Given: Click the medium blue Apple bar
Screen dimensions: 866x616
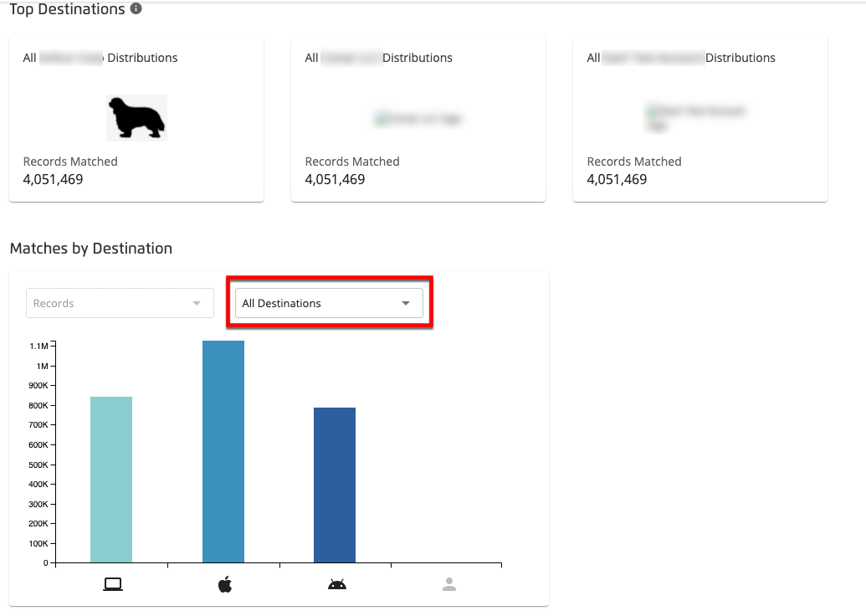Looking at the screenshot, I should [x=223, y=451].
